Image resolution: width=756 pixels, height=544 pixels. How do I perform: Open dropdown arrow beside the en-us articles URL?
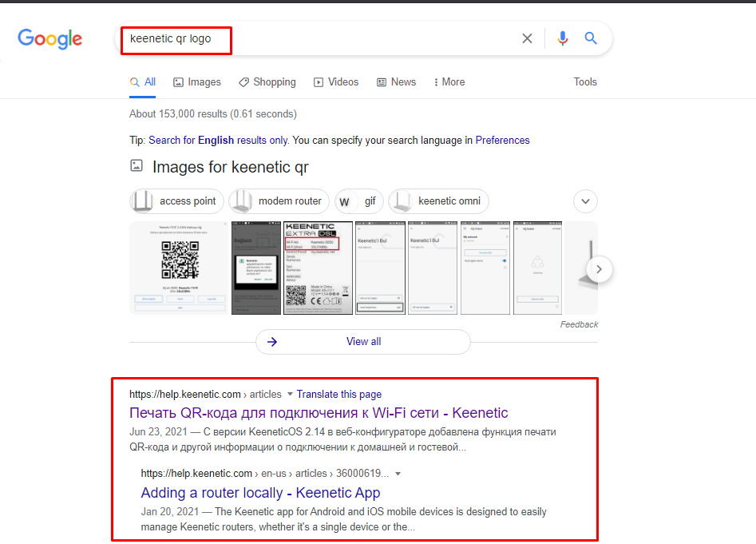click(398, 474)
